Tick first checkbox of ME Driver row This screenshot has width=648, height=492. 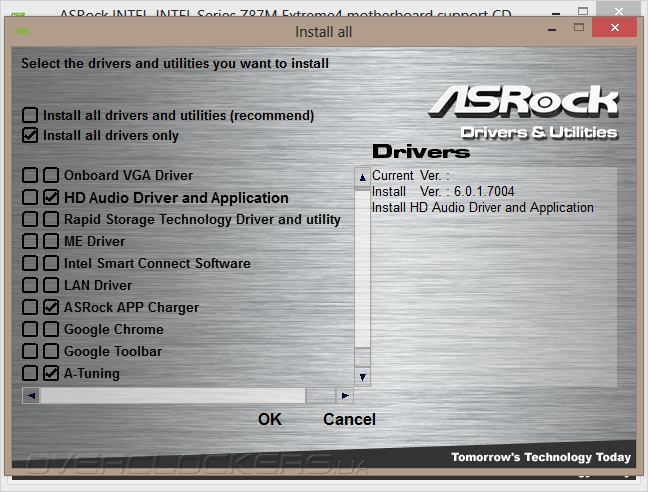click(30, 241)
